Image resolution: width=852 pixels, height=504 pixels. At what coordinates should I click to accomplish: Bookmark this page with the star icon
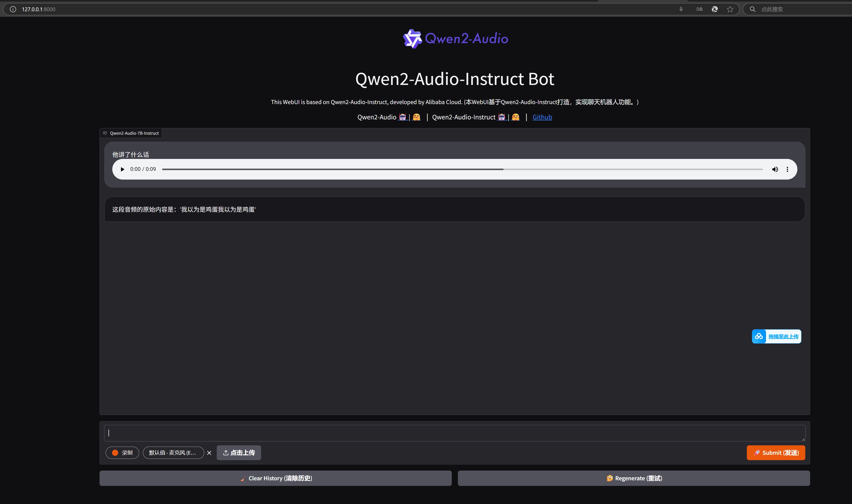730,9
